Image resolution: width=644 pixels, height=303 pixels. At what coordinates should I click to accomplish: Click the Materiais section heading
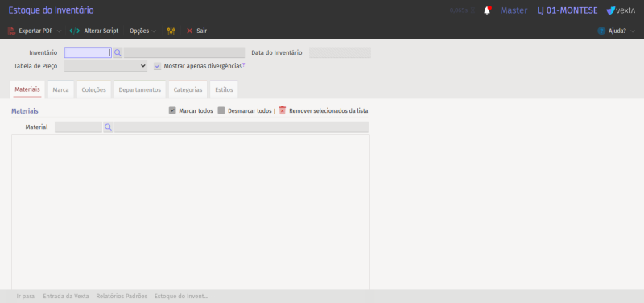[x=25, y=111]
